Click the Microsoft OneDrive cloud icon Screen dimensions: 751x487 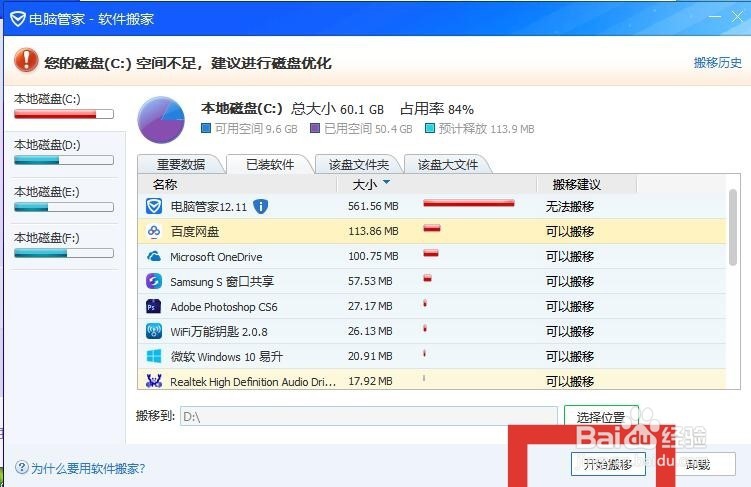(154, 256)
